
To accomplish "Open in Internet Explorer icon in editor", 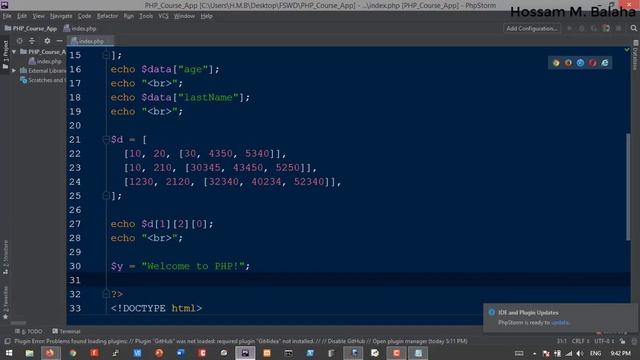I will tap(605, 63).
